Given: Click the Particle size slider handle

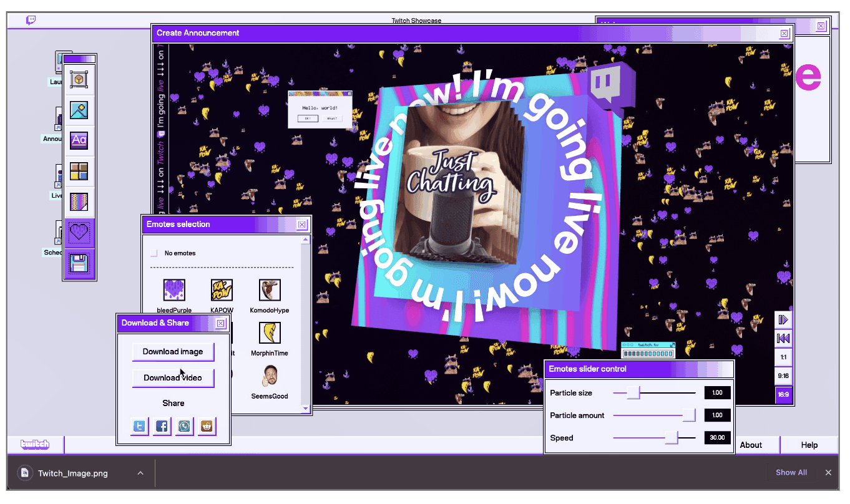Looking at the screenshot, I should (x=633, y=393).
